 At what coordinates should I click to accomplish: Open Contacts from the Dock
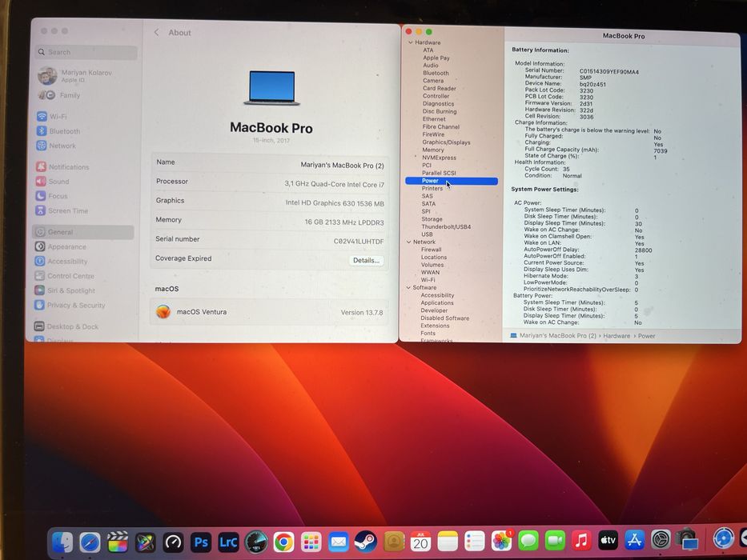click(393, 542)
